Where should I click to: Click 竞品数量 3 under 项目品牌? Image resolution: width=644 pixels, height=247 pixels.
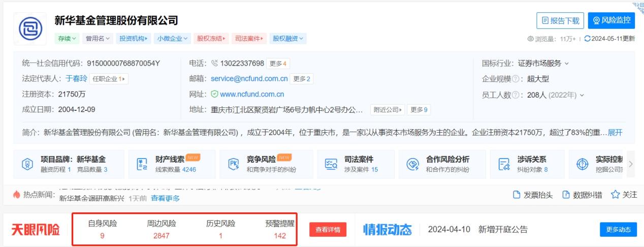92,169
